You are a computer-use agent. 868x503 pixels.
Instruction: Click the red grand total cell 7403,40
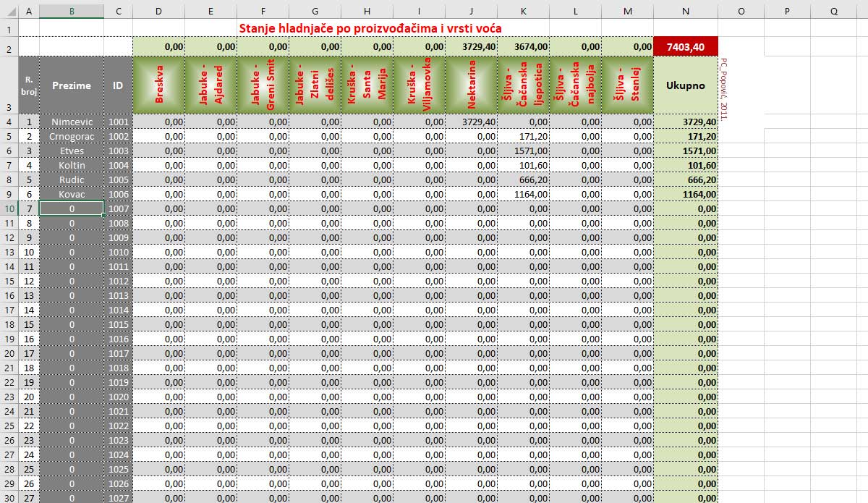click(x=685, y=46)
